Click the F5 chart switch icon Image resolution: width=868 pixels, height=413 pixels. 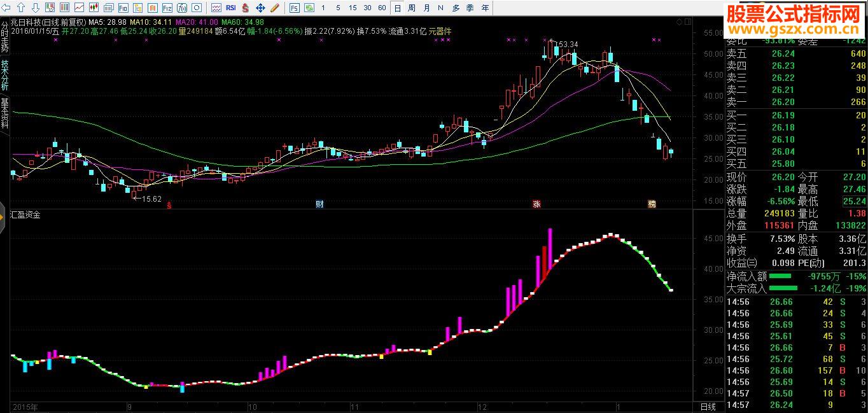294,8
